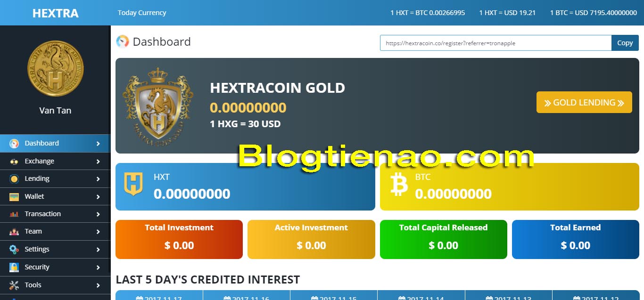The image size is (644, 300).
Task: Expand the Settings menu chevron
Action: coord(98,250)
